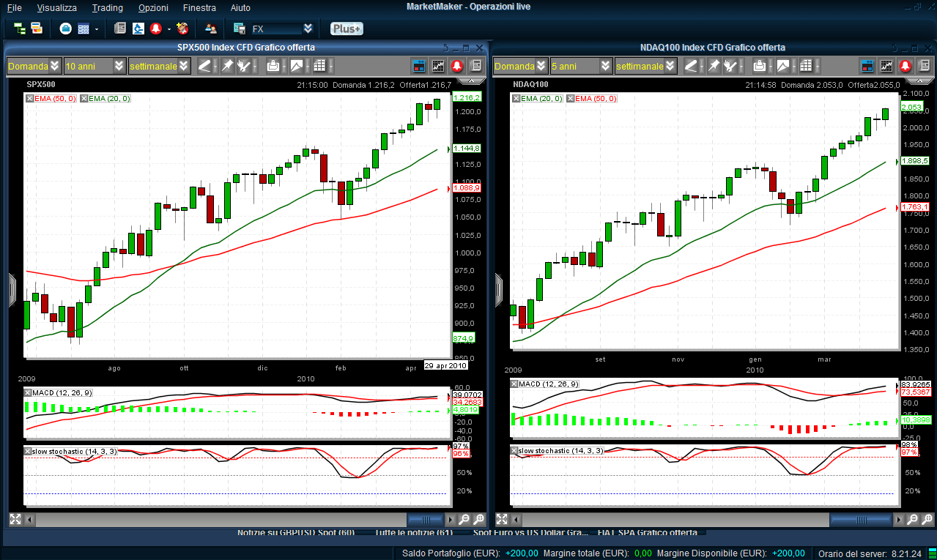The height and width of the screenshot is (560, 937).
Task: Open the FX instrument dropdown in main toolbar
Action: click(x=308, y=29)
